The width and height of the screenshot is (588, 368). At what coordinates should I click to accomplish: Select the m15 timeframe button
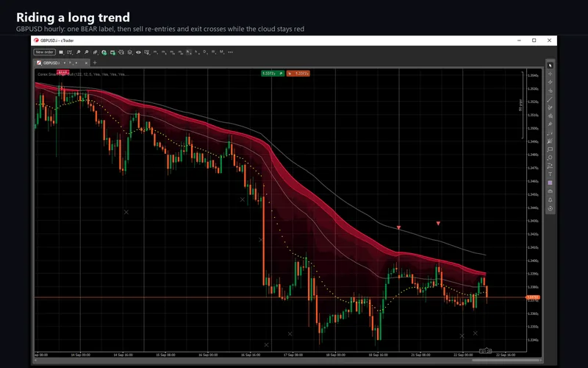(172, 52)
